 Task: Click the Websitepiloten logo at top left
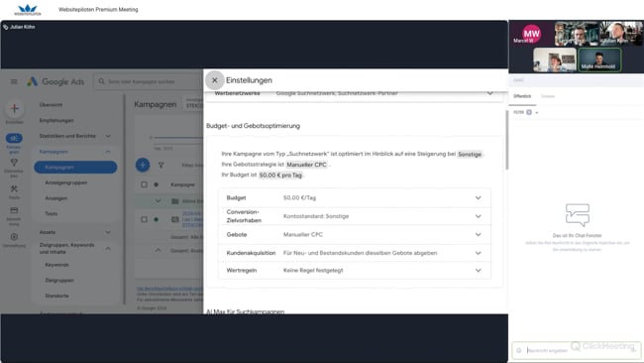tap(28, 10)
